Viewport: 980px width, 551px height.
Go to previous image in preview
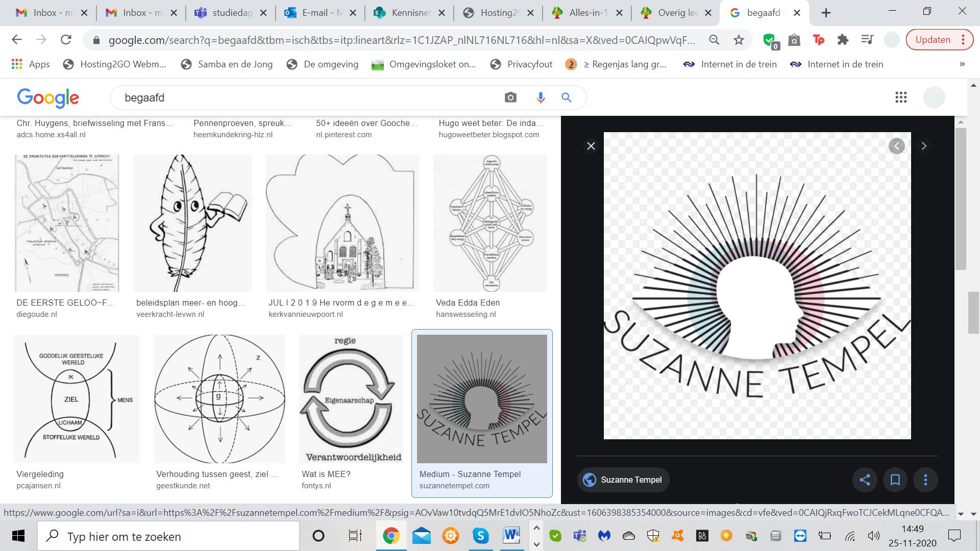point(897,146)
